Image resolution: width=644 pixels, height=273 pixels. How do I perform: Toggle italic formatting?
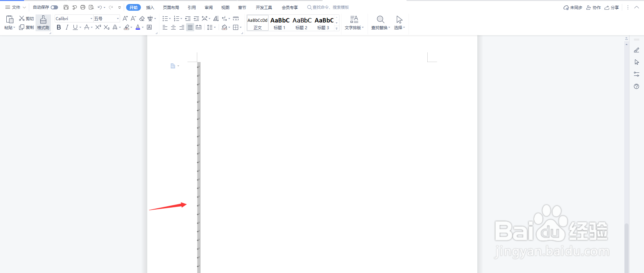[x=67, y=27]
